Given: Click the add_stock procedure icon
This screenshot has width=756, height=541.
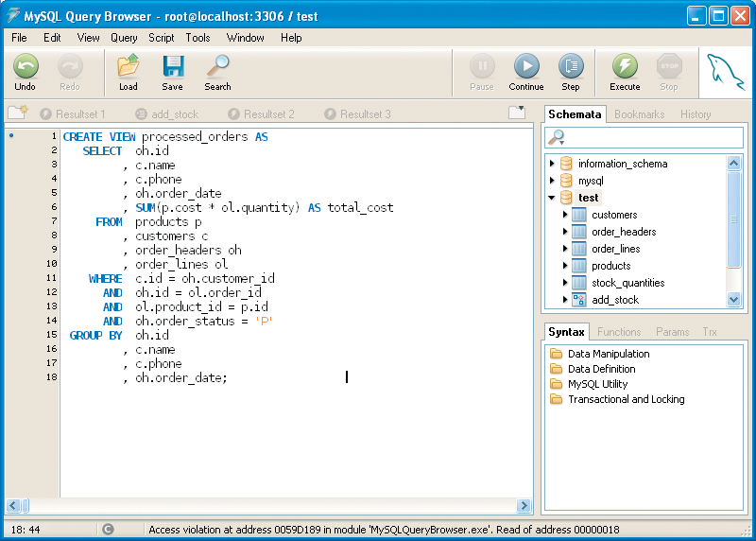Looking at the screenshot, I should tap(579, 300).
